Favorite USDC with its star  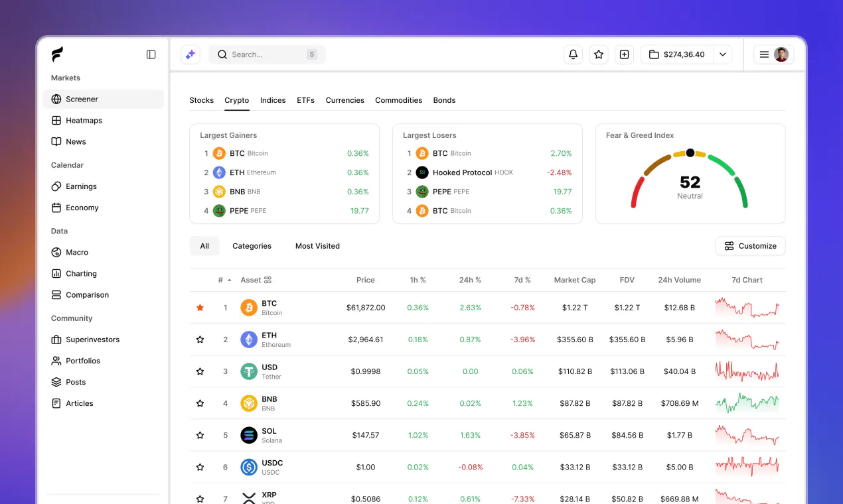200,467
